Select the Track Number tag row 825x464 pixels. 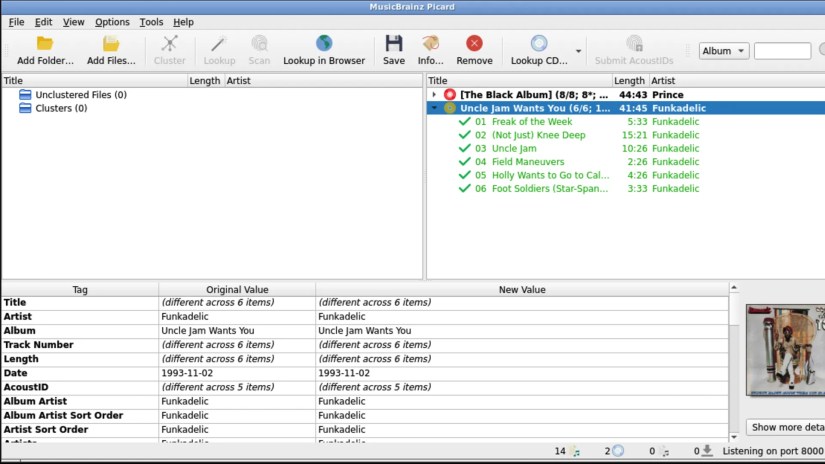pos(365,345)
